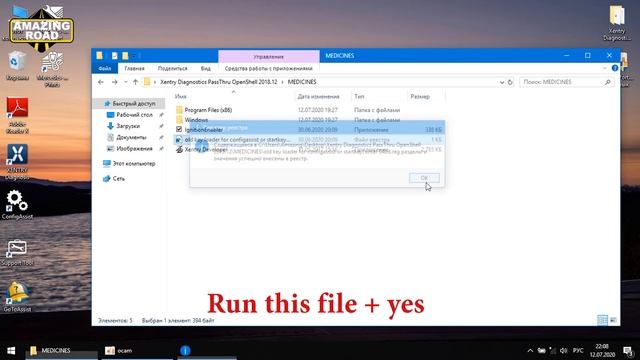Screen dimensions: 640x360
Task: Click the MEDICINES breadcrumb segment
Action: tap(302, 82)
